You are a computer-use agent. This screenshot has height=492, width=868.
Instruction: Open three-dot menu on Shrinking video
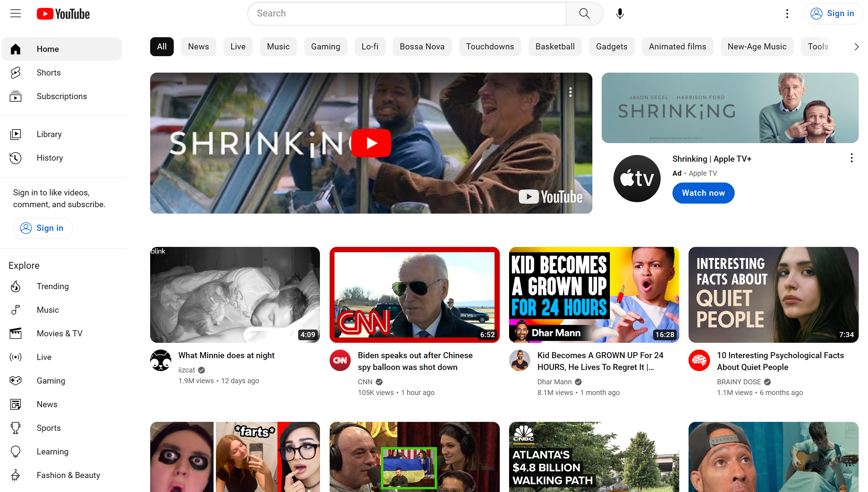tap(571, 92)
